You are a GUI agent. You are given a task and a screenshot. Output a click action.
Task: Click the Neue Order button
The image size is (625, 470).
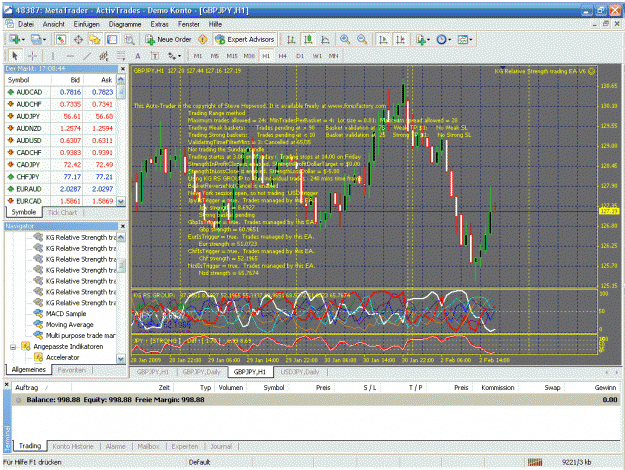click(x=168, y=39)
